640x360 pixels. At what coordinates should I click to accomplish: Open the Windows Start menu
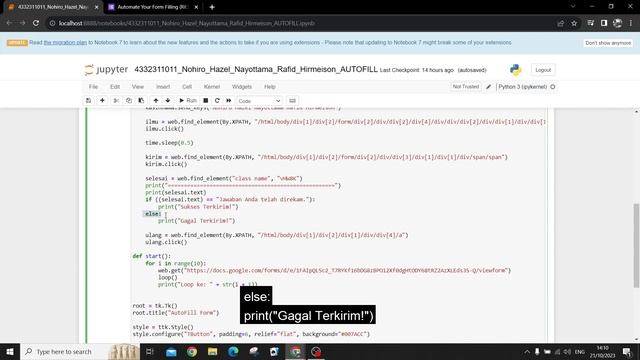[10, 351]
